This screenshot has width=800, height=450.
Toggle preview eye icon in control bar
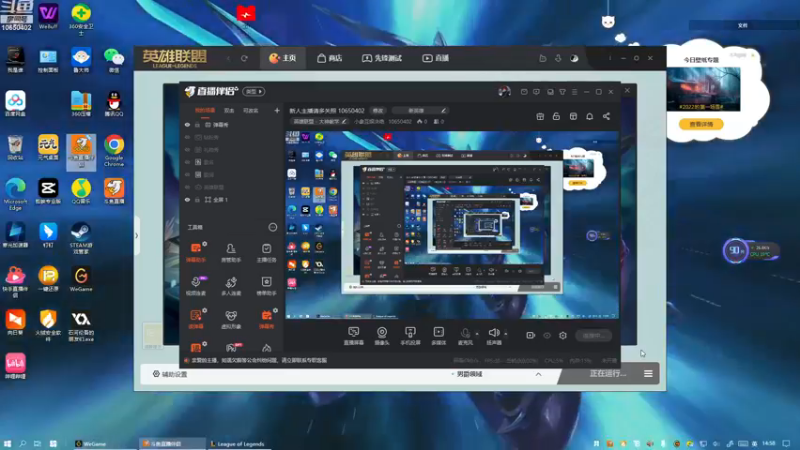pos(547,335)
